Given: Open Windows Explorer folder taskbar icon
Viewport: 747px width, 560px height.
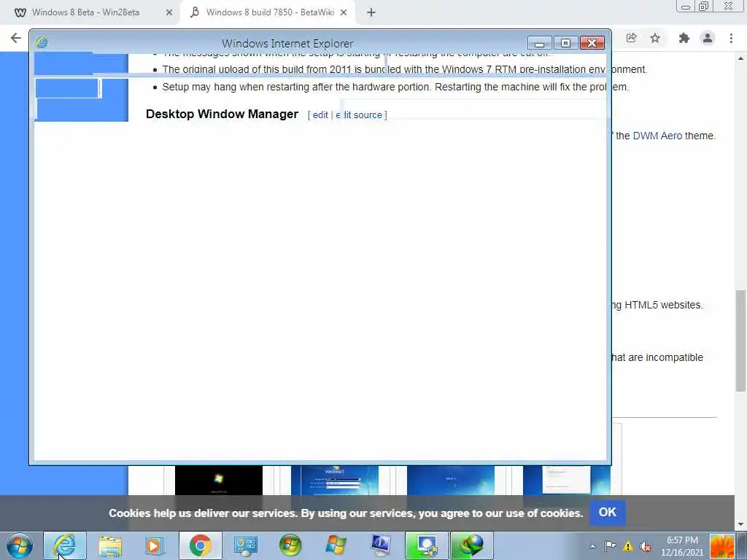Looking at the screenshot, I should (110, 545).
